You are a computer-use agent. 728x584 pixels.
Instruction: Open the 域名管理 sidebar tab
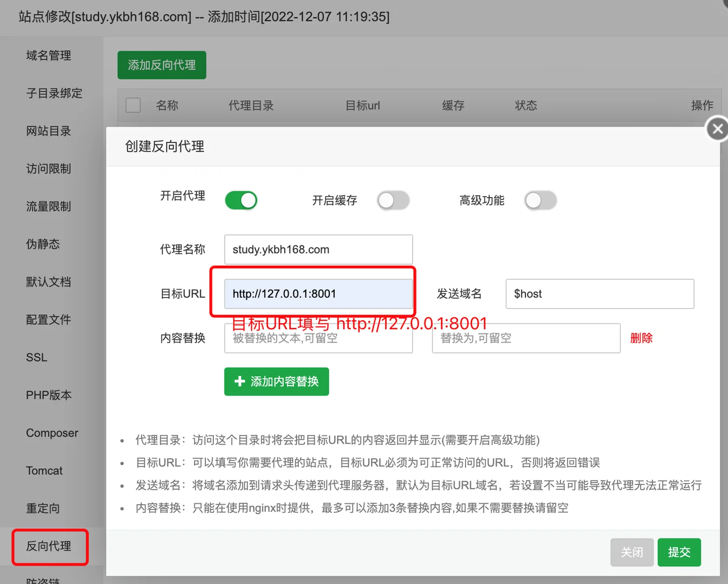(x=49, y=56)
